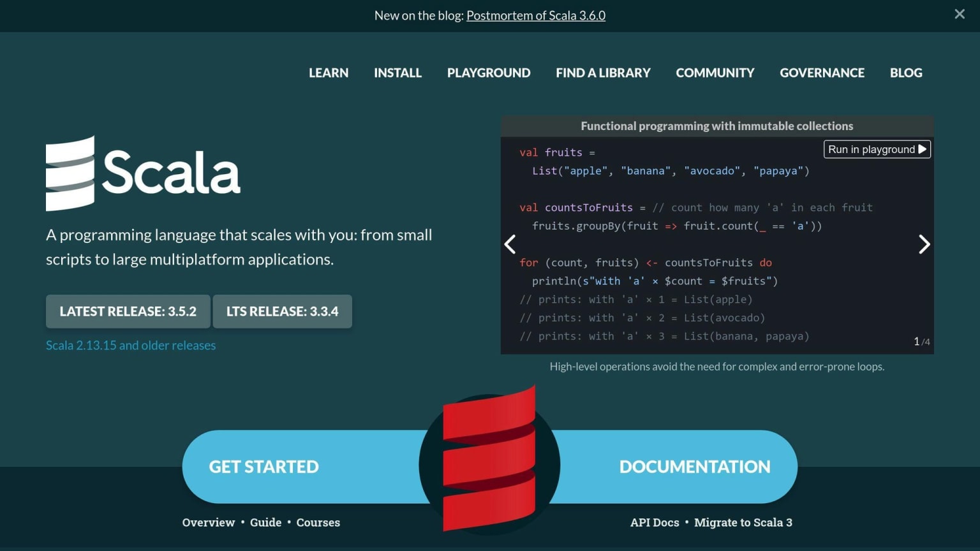Open the Overview link
This screenshot has height=551, width=980.
pyautogui.click(x=209, y=522)
